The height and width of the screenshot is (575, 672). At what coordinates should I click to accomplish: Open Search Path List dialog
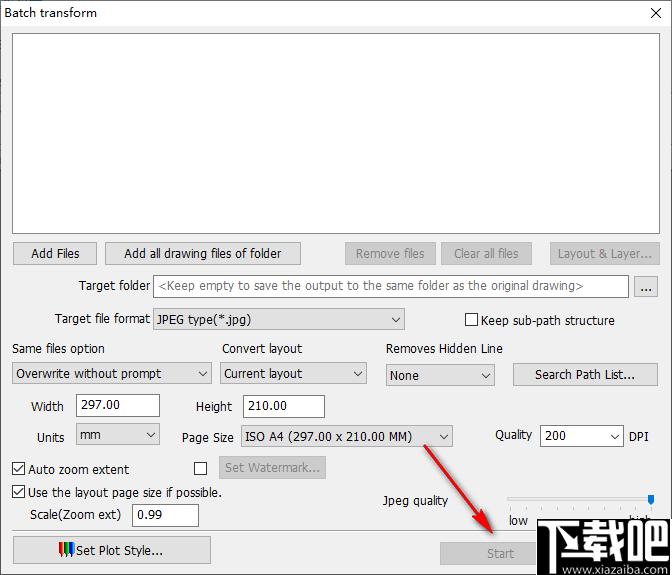pyautogui.click(x=585, y=374)
